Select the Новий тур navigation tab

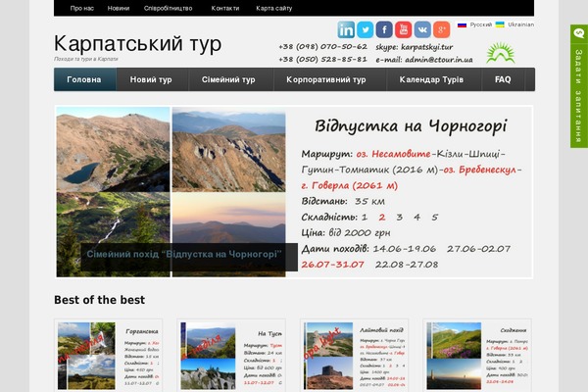pyautogui.click(x=151, y=79)
